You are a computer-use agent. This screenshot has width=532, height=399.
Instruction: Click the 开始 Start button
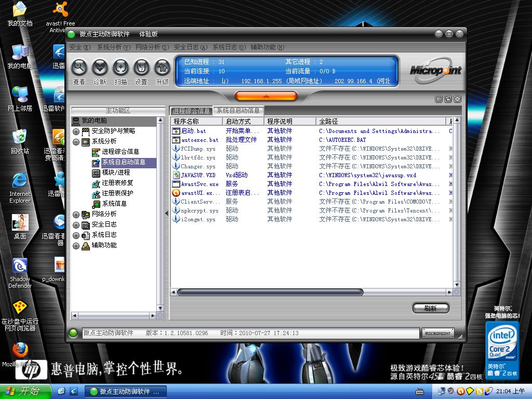click(25, 391)
